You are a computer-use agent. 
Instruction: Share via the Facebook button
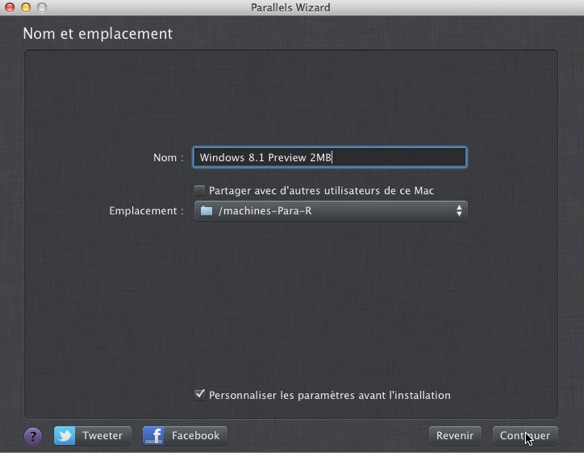coord(185,435)
